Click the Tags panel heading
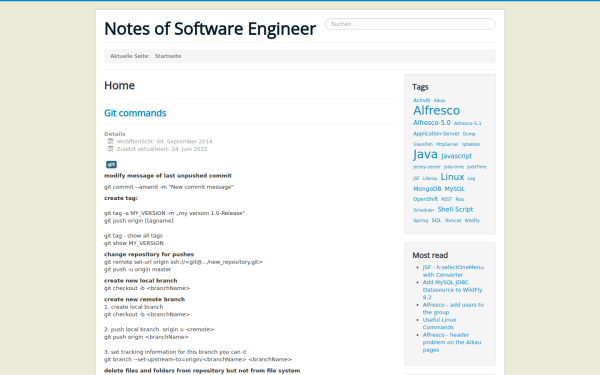 [420, 87]
